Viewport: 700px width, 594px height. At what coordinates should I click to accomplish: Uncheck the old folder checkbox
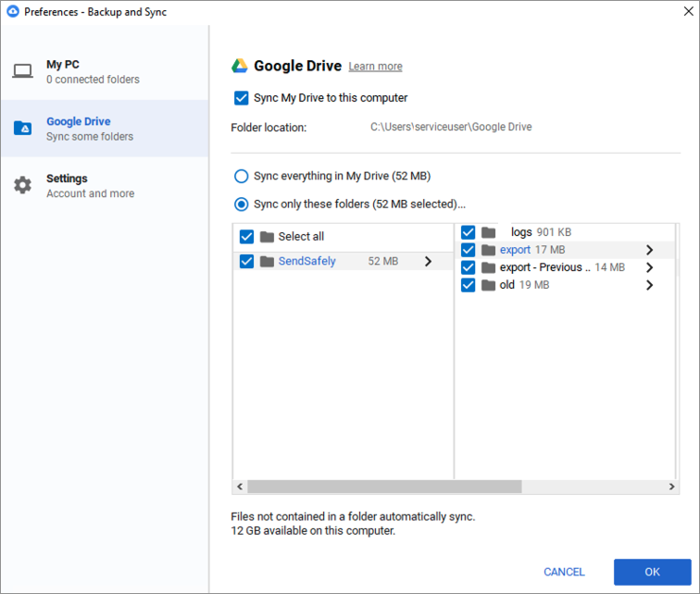pyautogui.click(x=469, y=285)
